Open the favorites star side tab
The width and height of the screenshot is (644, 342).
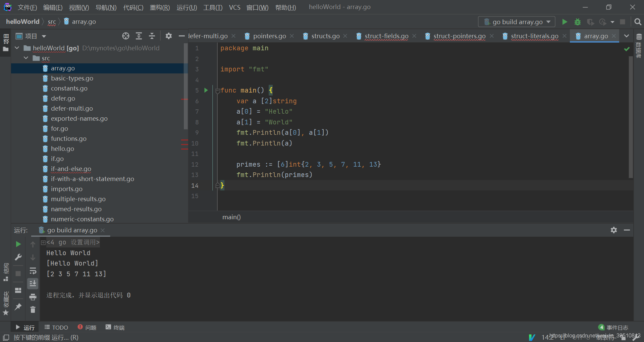pyautogui.click(x=6, y=303)
